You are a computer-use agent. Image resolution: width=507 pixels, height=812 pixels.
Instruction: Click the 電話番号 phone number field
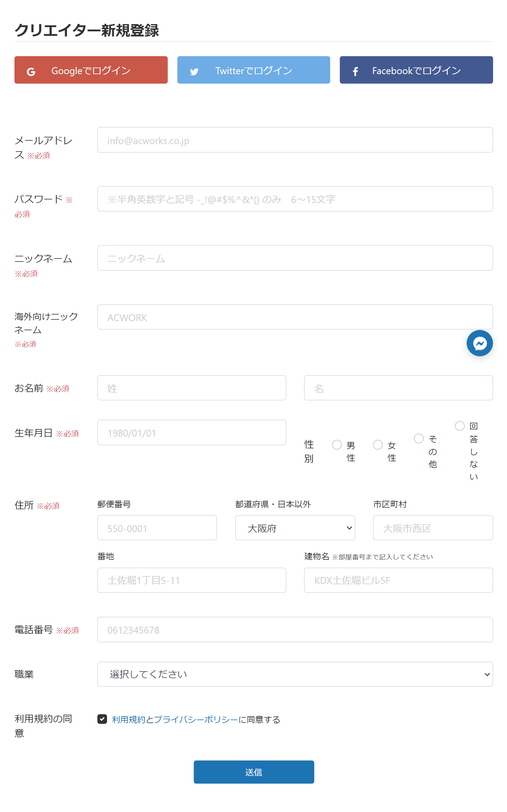(295, 629)
